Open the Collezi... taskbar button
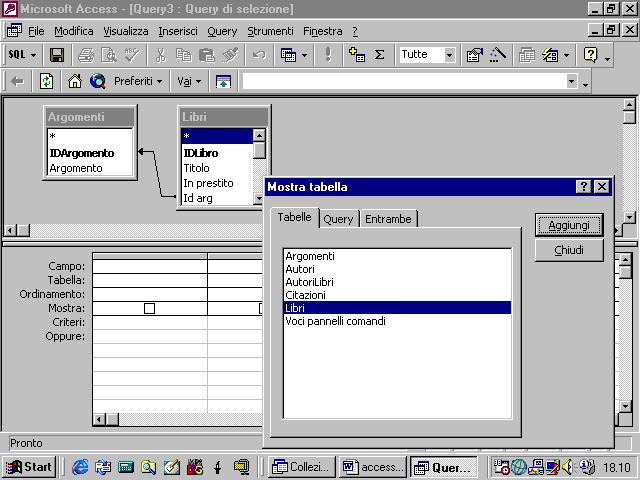640x480 pixels. (x=302, y=467)
